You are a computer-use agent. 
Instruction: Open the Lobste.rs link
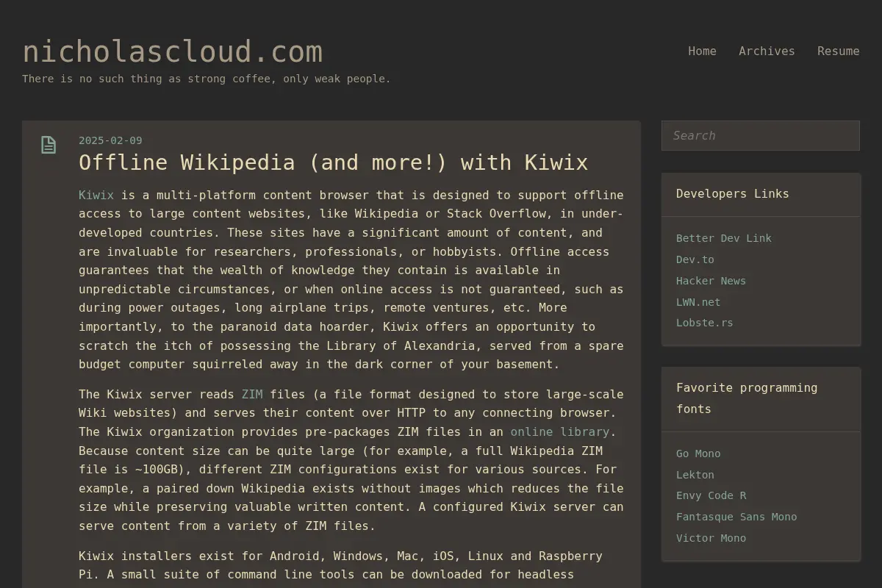(705, 323)
